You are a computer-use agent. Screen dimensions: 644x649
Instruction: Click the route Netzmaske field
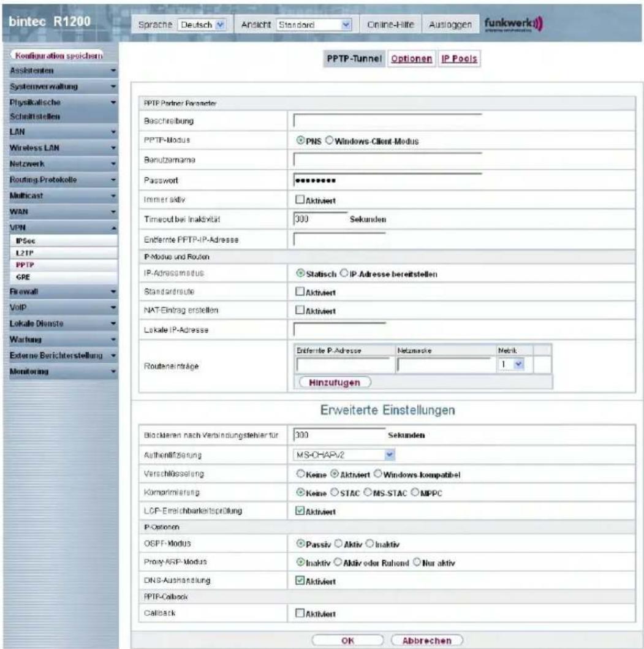[x=444, y=365]
